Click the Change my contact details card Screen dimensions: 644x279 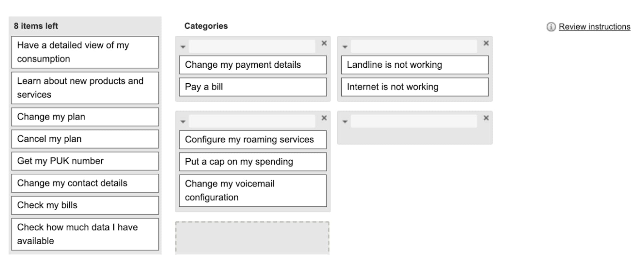click(x=85, y=183)
